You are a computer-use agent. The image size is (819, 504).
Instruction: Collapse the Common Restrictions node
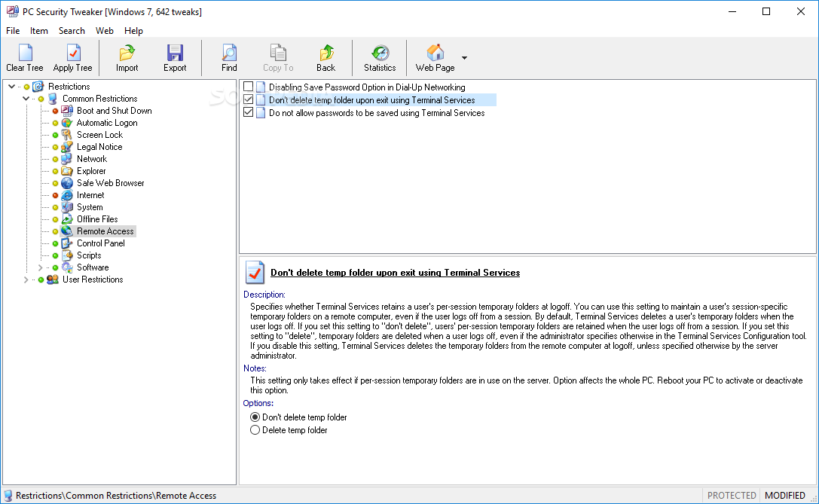[26, 99]
